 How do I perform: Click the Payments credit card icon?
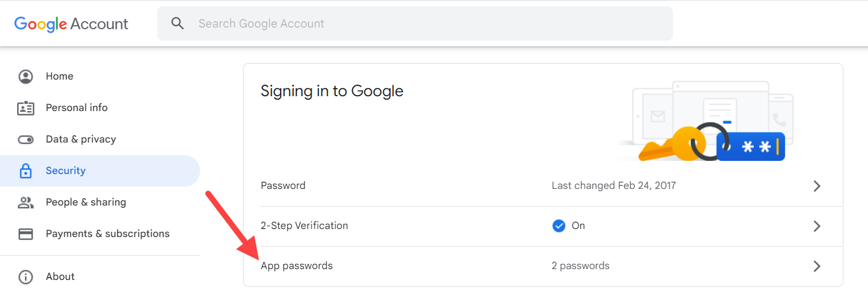pos(26,234)
